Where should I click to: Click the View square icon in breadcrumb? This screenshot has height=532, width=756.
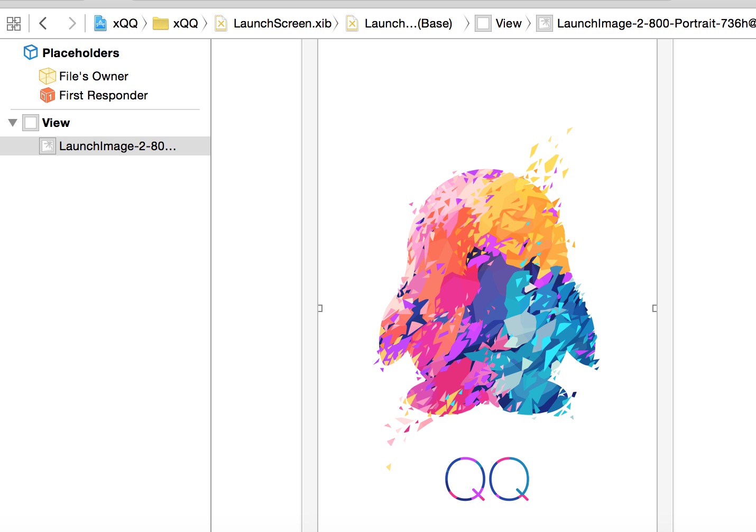click(x=483, y=23)
